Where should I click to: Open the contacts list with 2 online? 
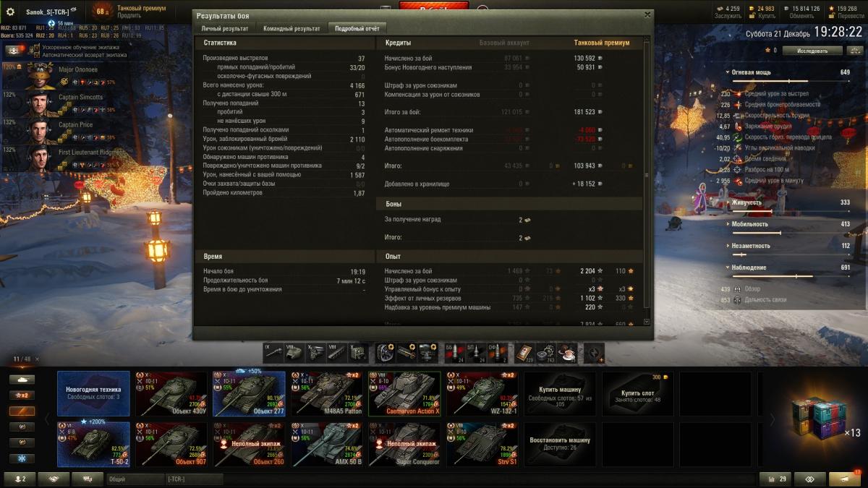(x=20, y=479)
